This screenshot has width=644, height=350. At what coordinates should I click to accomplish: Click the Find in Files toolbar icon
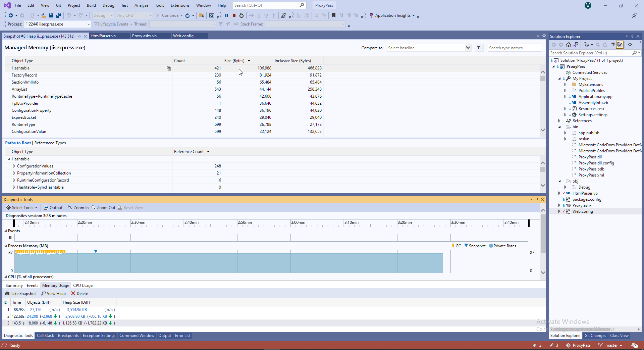click(202, 15)
